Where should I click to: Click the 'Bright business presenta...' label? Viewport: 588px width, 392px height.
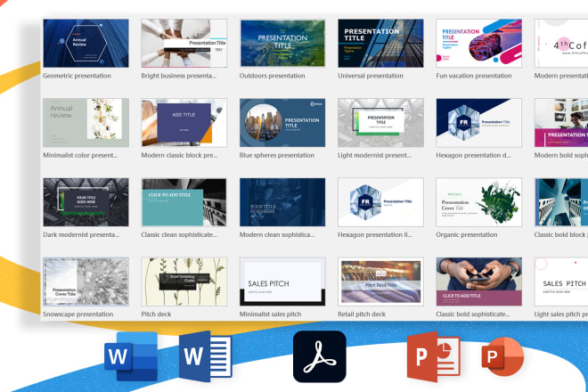(179, 76)
